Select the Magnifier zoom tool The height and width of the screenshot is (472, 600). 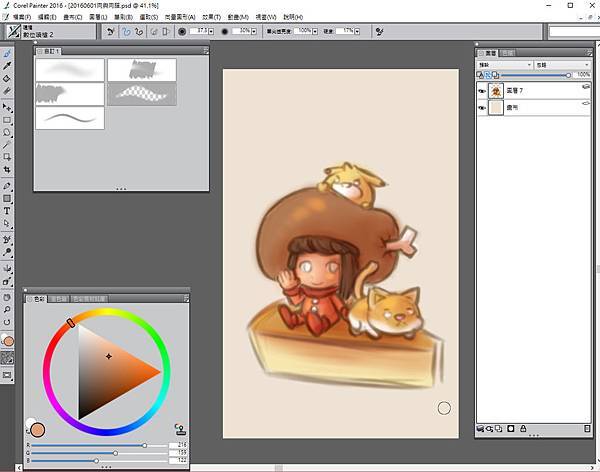(7, 310)
